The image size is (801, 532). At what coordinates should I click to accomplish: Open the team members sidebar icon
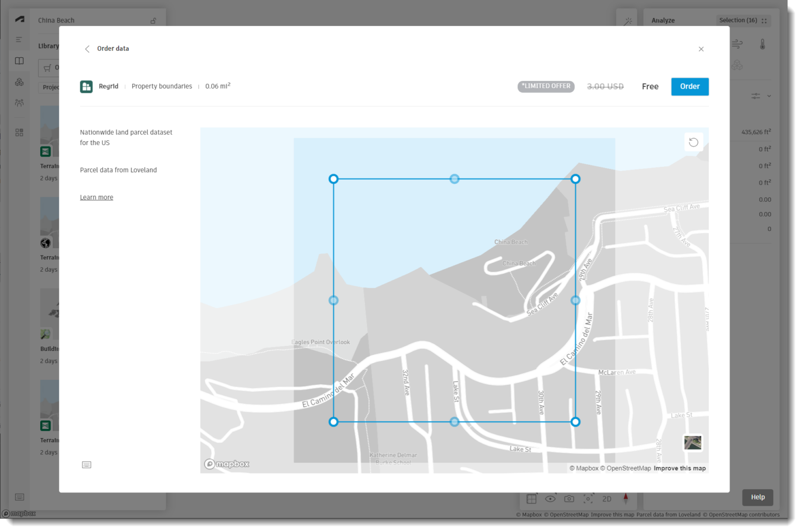19,103
